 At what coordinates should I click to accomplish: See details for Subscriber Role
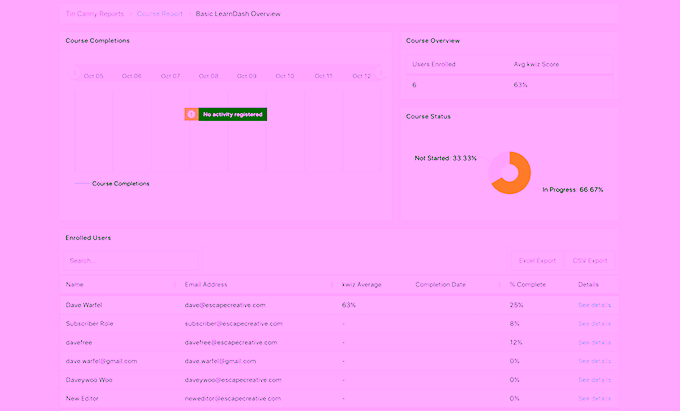coord(594,324)
